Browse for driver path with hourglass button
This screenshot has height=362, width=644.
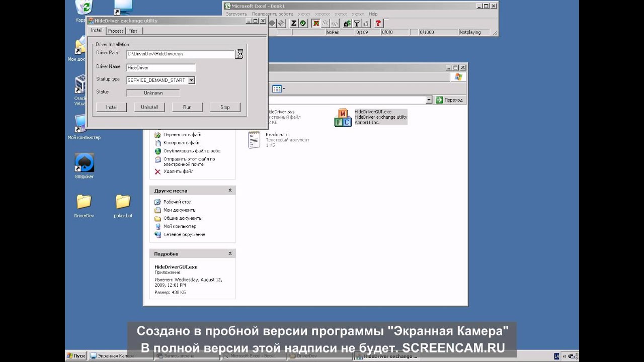[239, 54]
